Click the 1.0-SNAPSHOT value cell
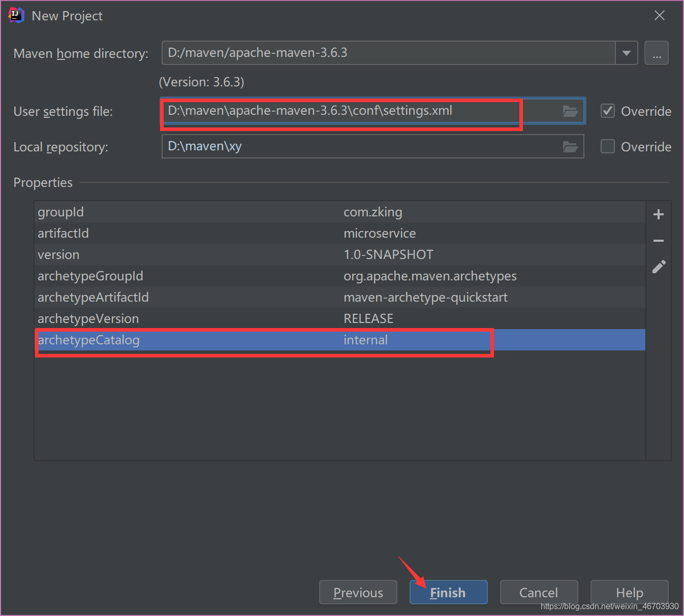This screenshot has height=616, width=684. (388, 254)
